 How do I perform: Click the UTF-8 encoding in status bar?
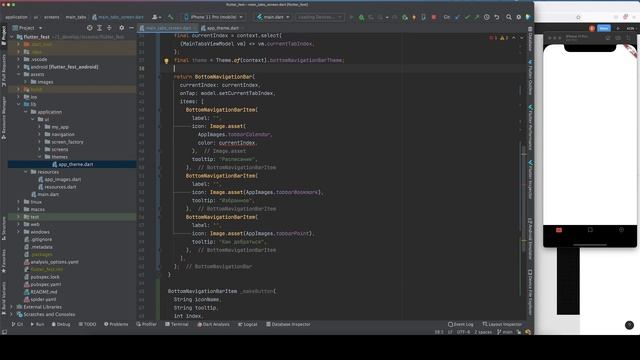point(463,332)
